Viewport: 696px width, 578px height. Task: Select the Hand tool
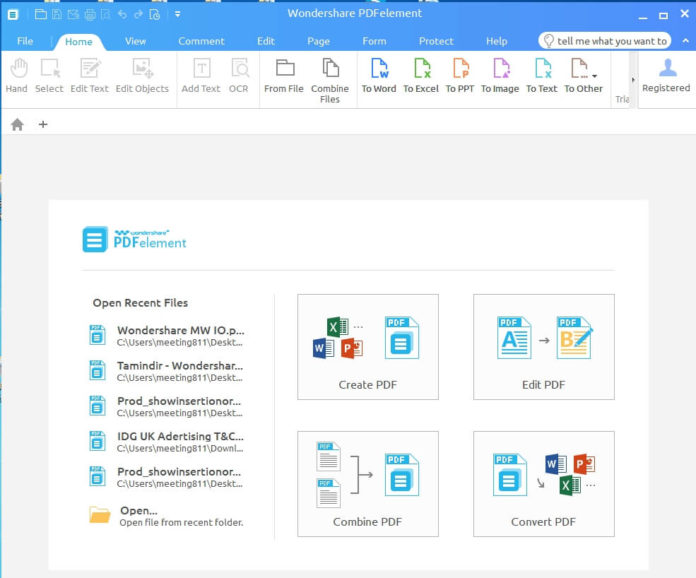[x=17, y=76]
